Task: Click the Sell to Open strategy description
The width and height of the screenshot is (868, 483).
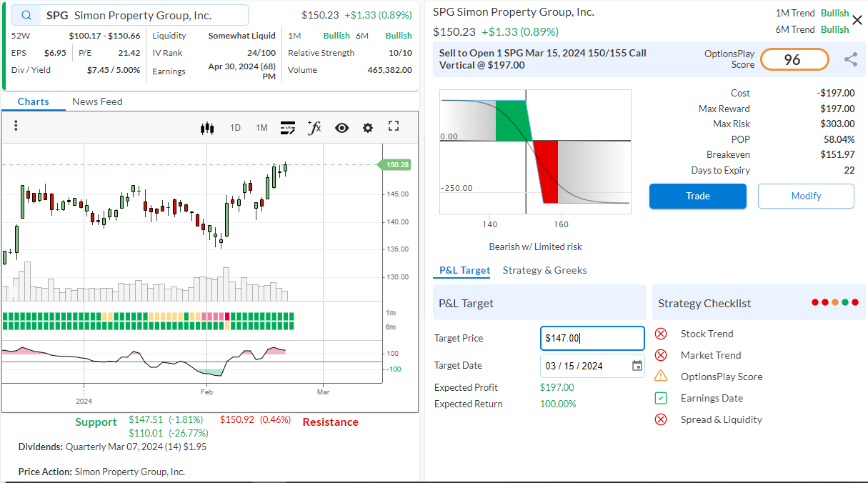Action: click(543, 59)
